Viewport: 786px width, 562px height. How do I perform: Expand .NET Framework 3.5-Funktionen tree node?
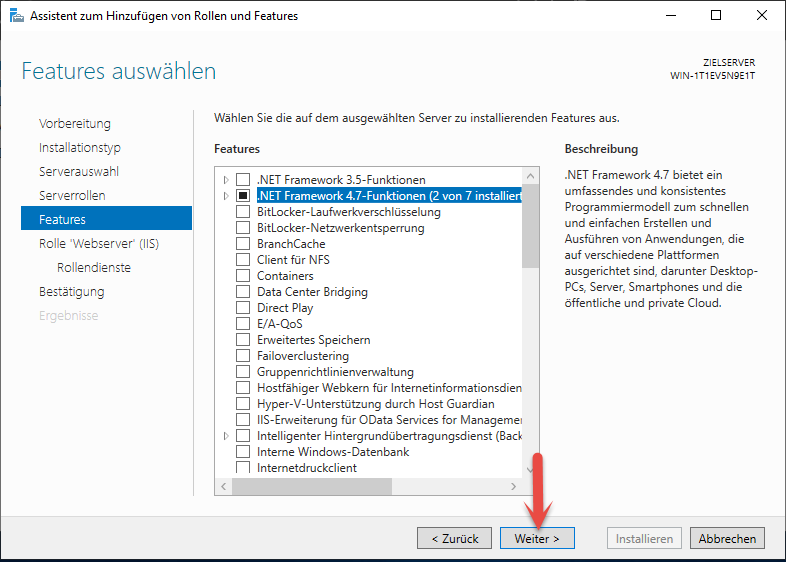pos(227,180)
